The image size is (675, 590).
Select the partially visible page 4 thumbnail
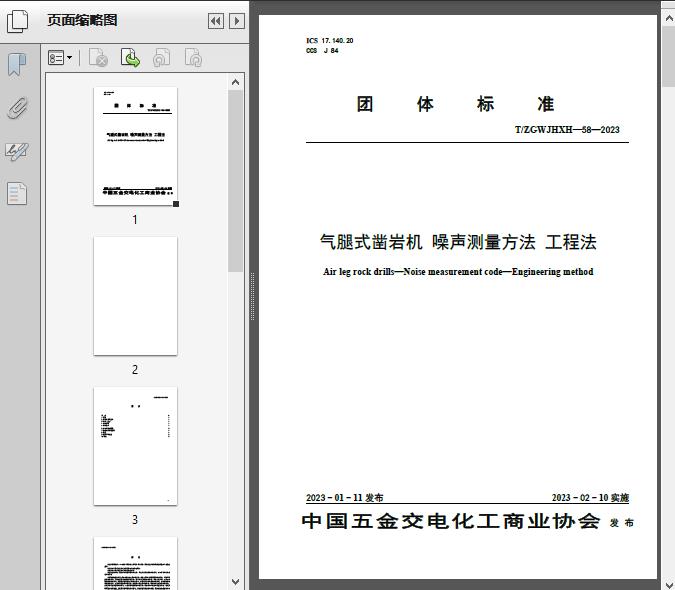135,563
